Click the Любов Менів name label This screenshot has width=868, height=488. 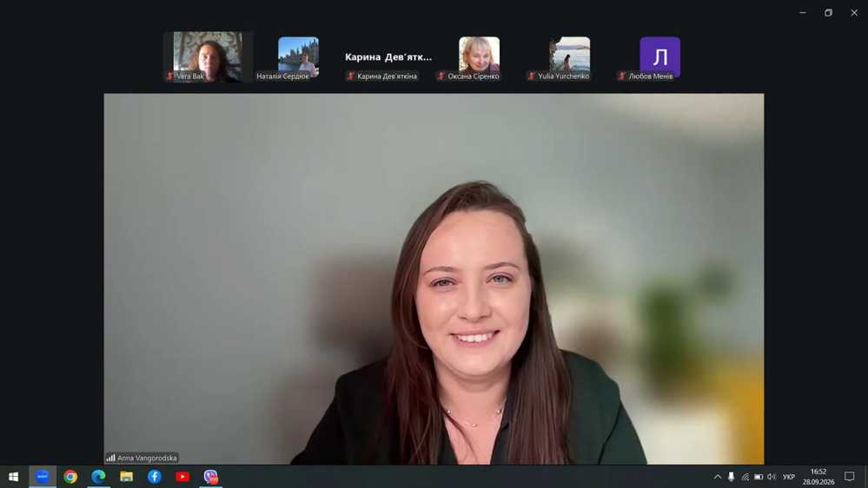(651, 76)
